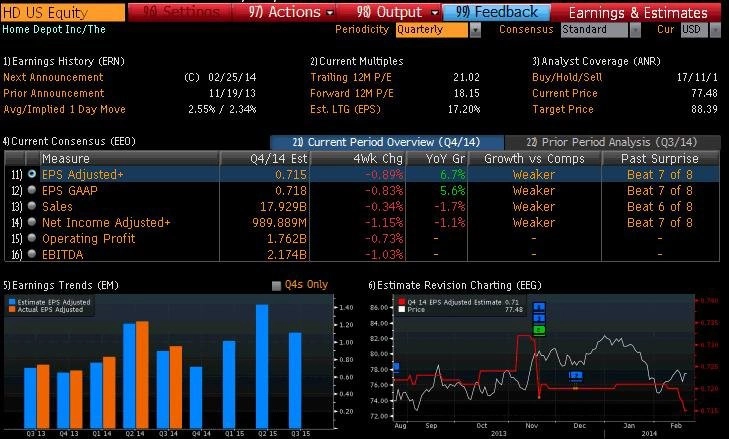Switch to Current Period Overview (Q4/14) tab
The width and height of the screenshot is (729, 439).
tap(387, 142)
